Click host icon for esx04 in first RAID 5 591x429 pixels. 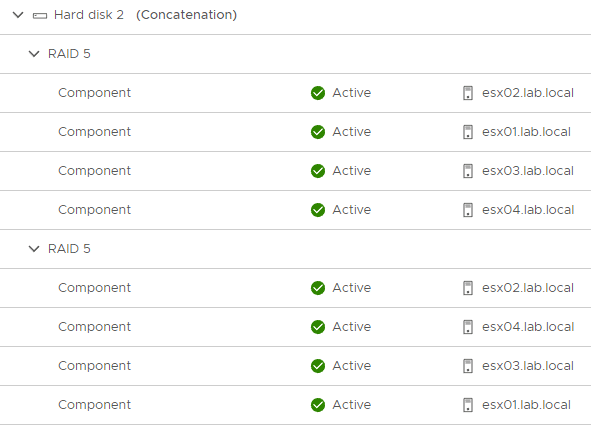468,210
